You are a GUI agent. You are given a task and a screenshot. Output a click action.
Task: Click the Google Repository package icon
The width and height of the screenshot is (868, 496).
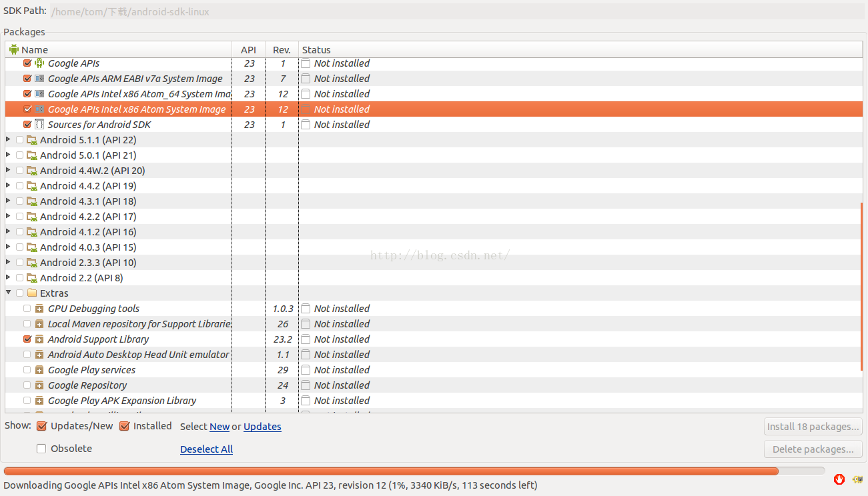coord(39,385)
